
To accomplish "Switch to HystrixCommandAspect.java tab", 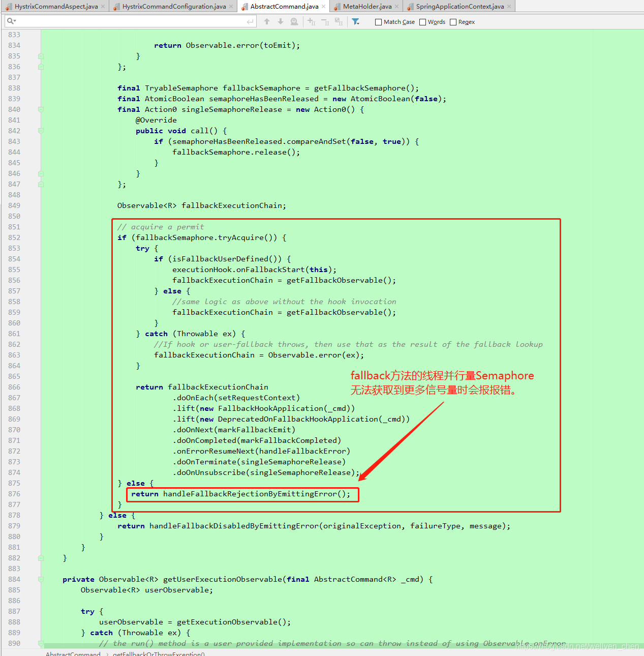I will [x=56, y=6].
